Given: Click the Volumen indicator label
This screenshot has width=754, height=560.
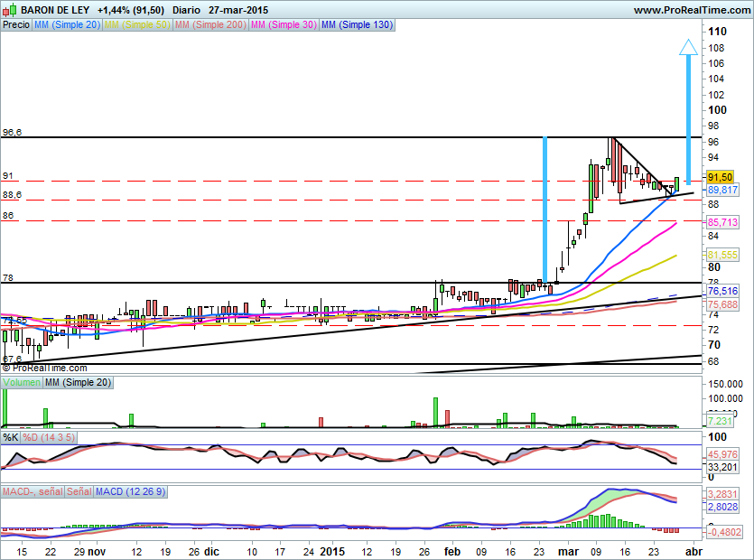Looking at the screenshot, I should point(22,383).
